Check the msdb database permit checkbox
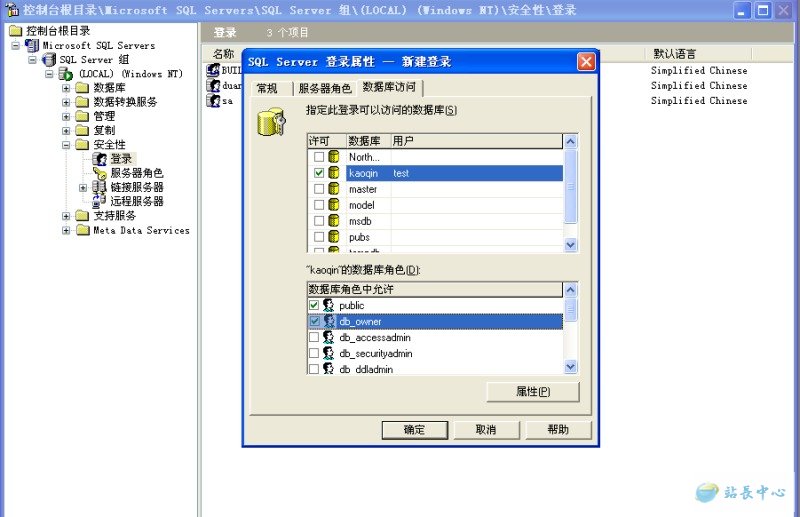 (319, 221)
